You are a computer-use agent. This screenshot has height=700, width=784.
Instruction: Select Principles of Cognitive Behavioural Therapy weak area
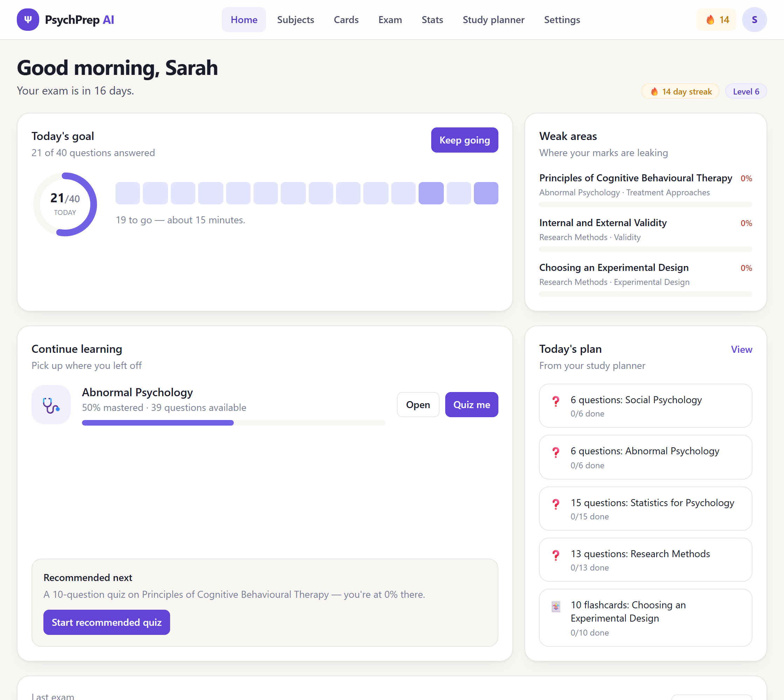pos(636,178)
